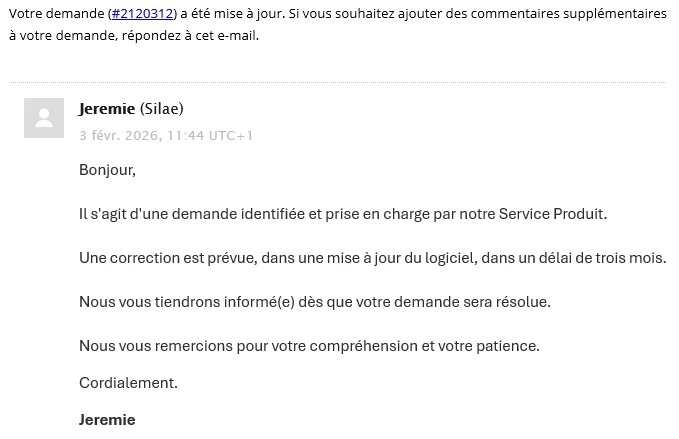The height and width of the screenshot is (439, 679).
Task: Click the sentence mentioning Service Produit
Action: [x=343, y=214]
